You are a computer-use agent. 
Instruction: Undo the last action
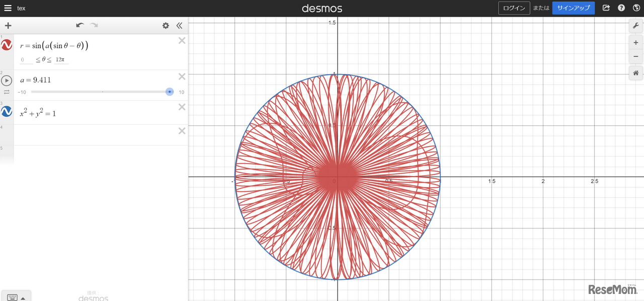(x=80, y=25)
